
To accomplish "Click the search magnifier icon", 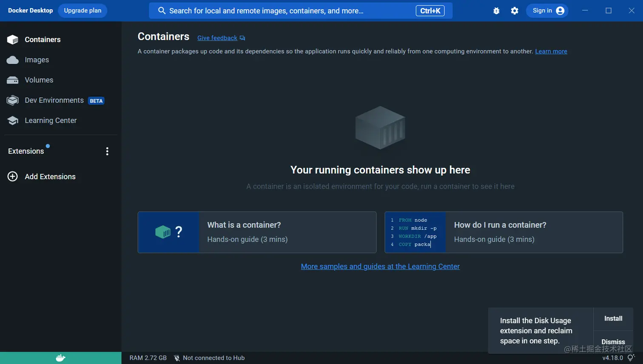I will click(162, 11).
